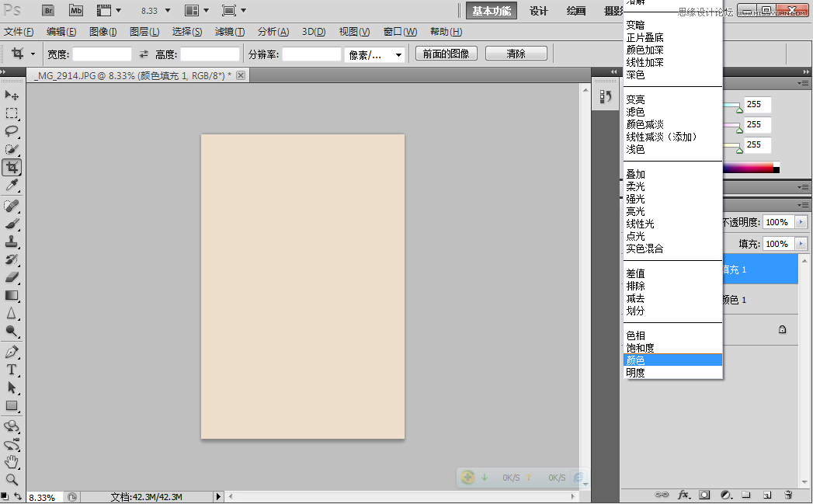Select the Rectangle shape tool
The width and height of the screenshot is (813, 504).
(x=12, y=406)
